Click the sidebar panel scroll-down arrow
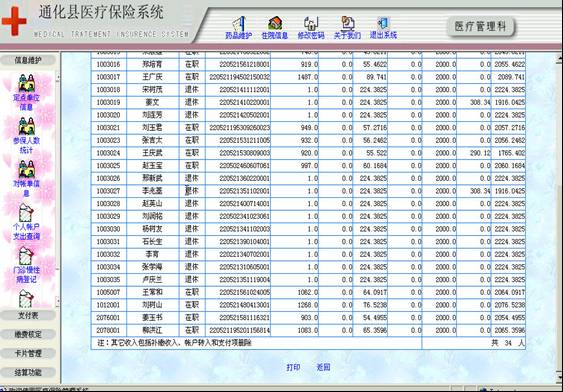The height and width of the screenshot is (392, 563). pos(57,301)
